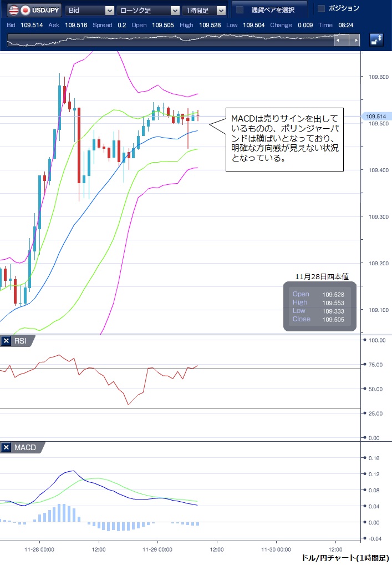
Task: Click the USD/JPY pair button
Action: coord(39,10)
